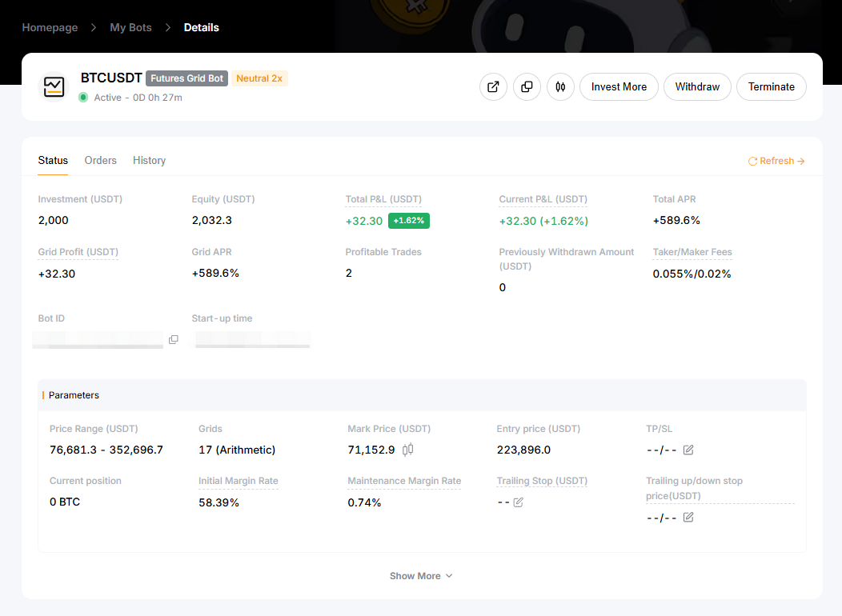Screen dimensions: 842x616
Task: Edit Trailing Stop with pencil icon
Action: point(518,502)
